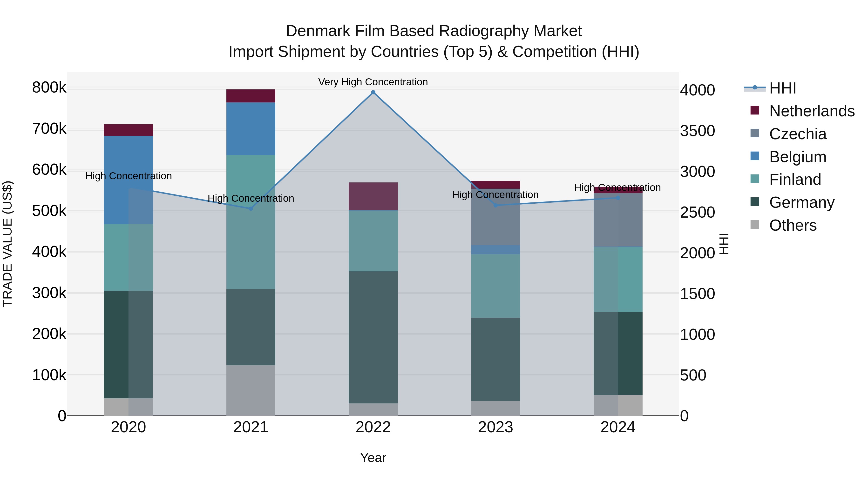The width and height of the screenshot is (868, 488).
Task: Click the HHI data point for 2021
Action: pyautogui.click(x=251, y=209)
